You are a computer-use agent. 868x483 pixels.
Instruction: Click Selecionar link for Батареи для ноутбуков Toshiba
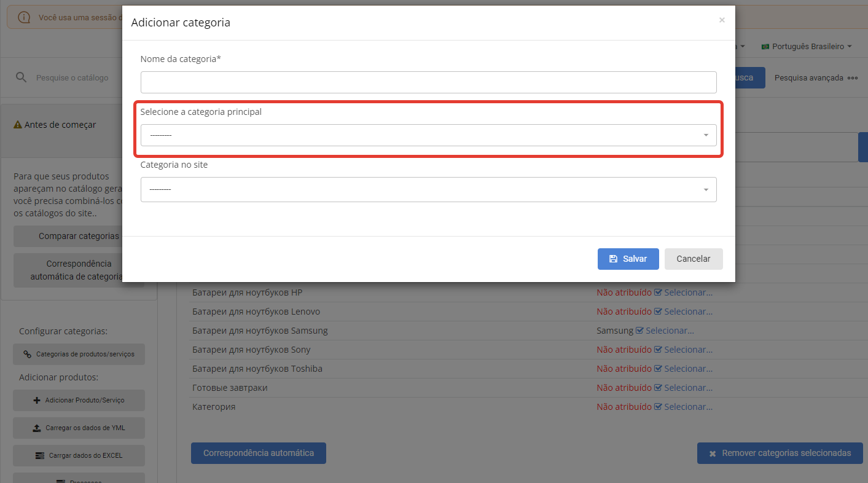click(x=688, y=369)
